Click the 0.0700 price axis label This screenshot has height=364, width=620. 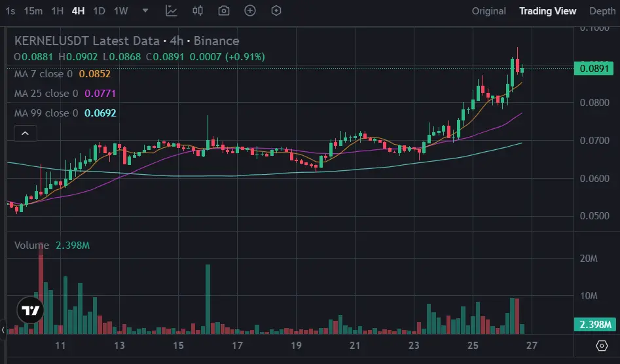click(594, 140)
